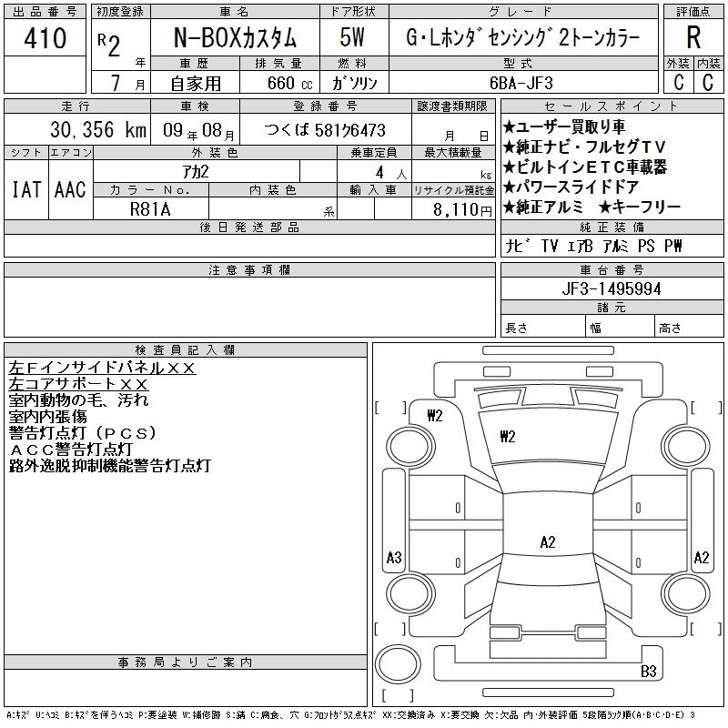Screen dimensions: 728x728
Task: Select sales point ビルトインETC車載器
Action: [x=585, y=167]
